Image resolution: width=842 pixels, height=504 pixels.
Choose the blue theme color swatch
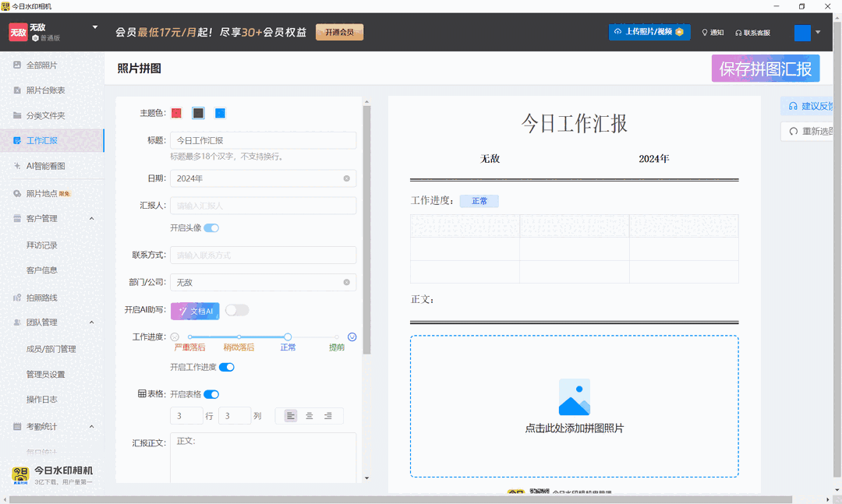(x=220, y=113)
